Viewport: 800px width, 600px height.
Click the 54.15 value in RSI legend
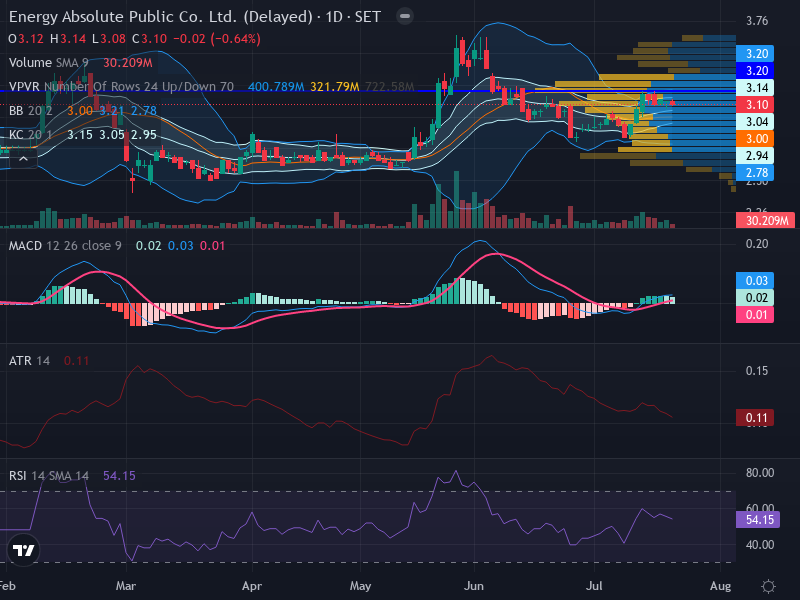(x=119, y=476)
